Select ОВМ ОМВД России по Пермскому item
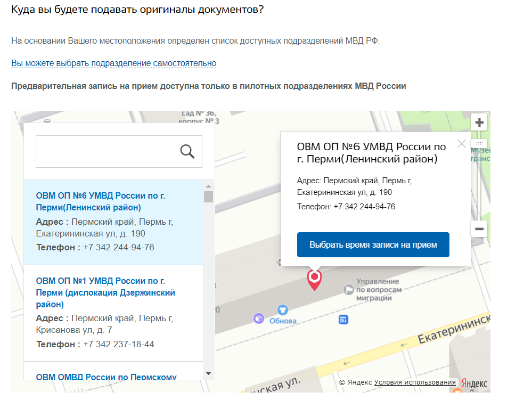This screenshot has width=532, height=400. click(106, 377)
